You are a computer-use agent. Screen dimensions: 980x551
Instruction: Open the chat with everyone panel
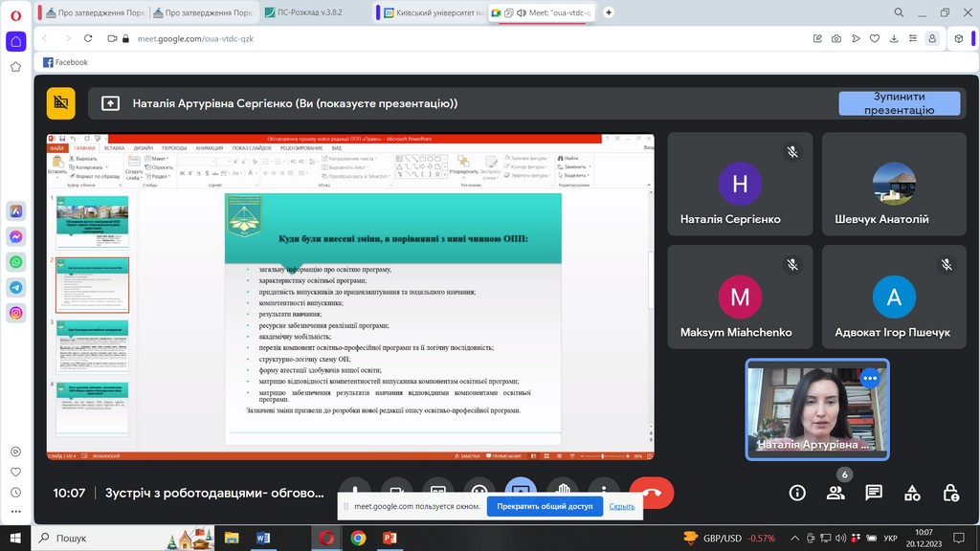coord(874,493)
